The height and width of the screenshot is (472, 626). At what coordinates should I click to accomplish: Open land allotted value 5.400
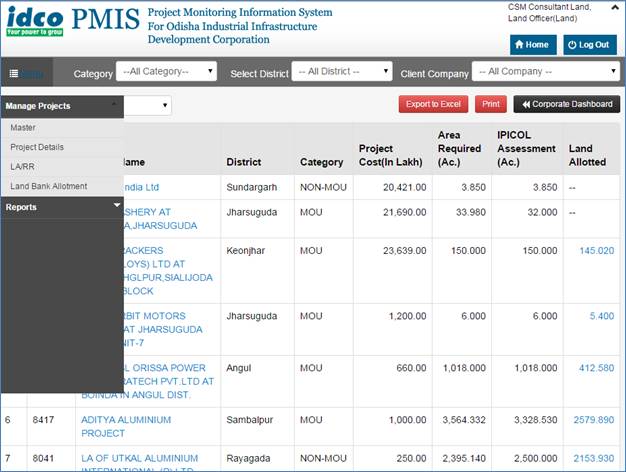coord(602,316)
